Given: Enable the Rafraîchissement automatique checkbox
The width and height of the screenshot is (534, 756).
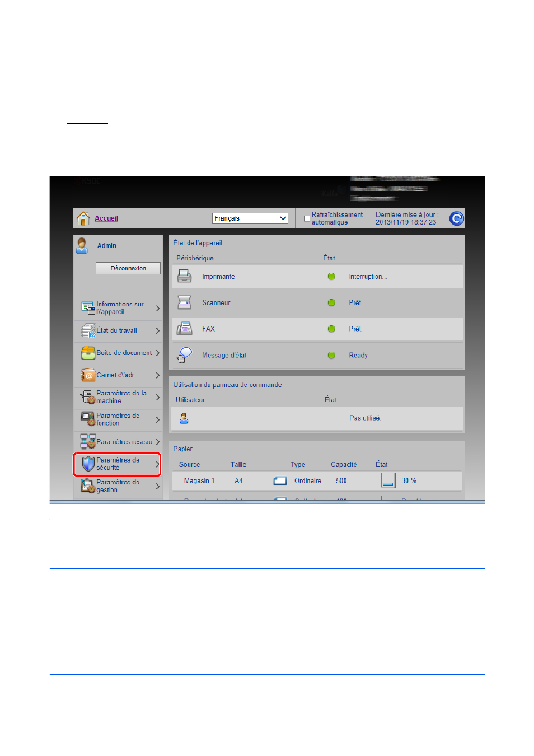Looking at the screenshot, I should (x=307, y=219).
